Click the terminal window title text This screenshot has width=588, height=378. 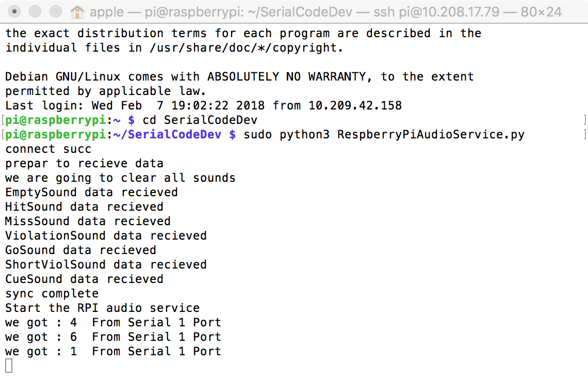(x=325, y=12)
